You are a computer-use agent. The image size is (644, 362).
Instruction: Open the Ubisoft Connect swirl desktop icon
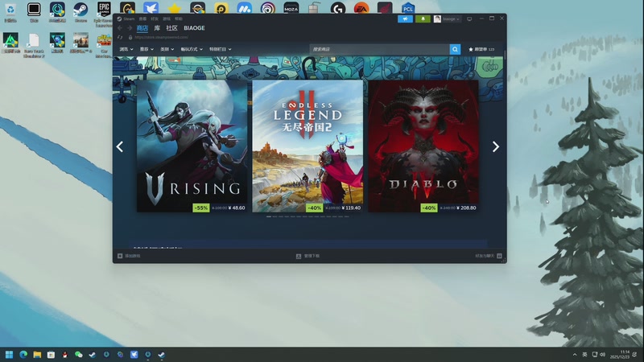point(268,8)
